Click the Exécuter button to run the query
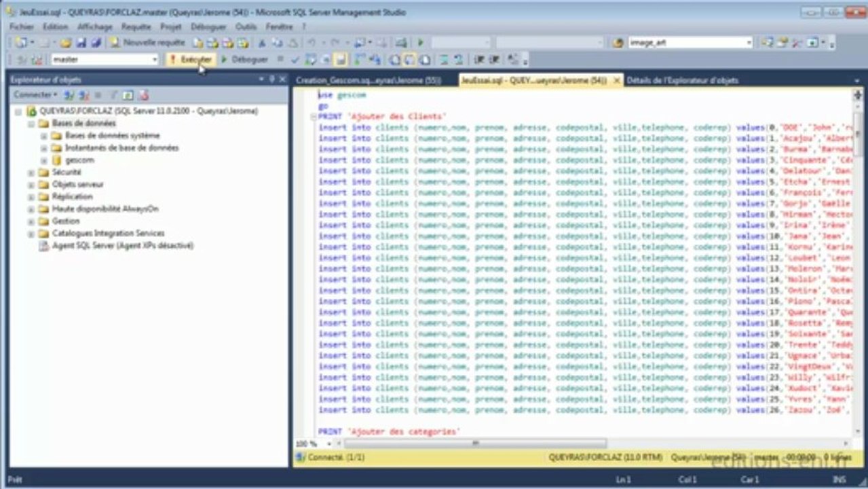Screen dimensions: 868x489 pos(191,60)
